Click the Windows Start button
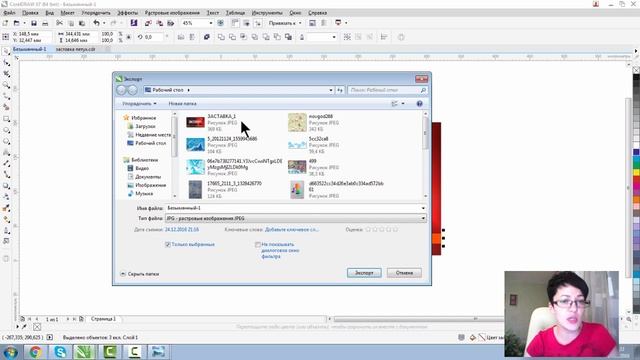The image size is (640, 360). (x=10, y=352)
